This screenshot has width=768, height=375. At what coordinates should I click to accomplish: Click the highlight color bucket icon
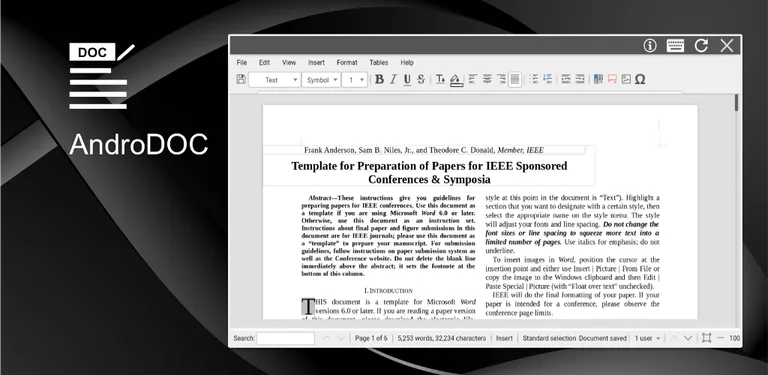[456, 80]
